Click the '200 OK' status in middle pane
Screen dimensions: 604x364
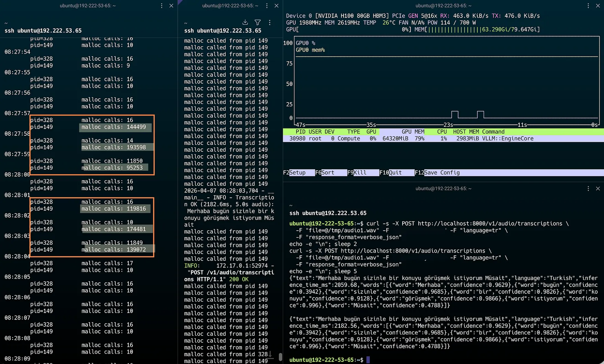239,279
